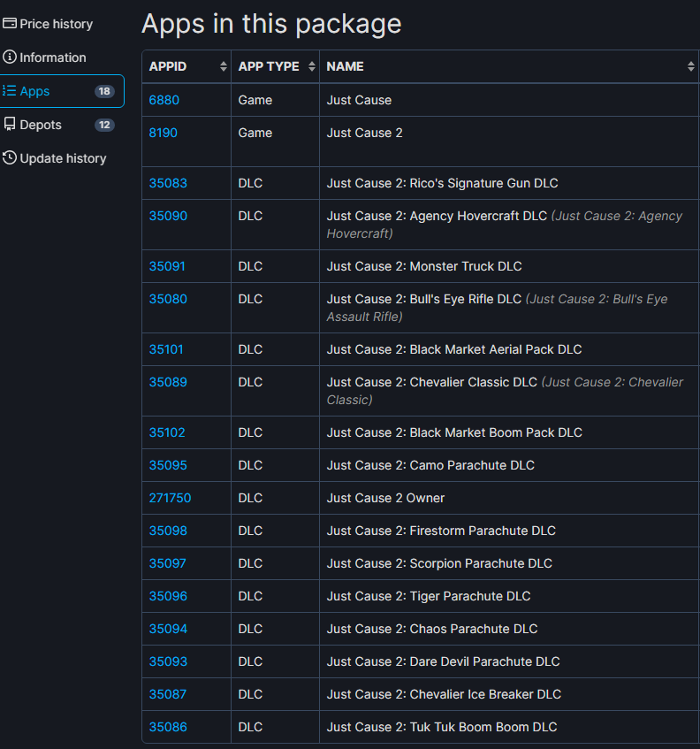Click the 18 count badge on Apps

[104, 91]
